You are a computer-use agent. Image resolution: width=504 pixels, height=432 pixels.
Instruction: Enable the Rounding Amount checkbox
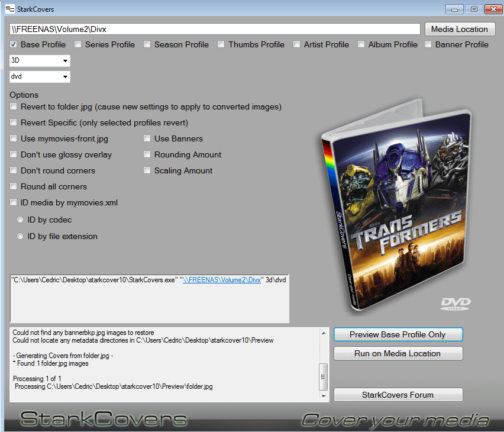[147, 154]
